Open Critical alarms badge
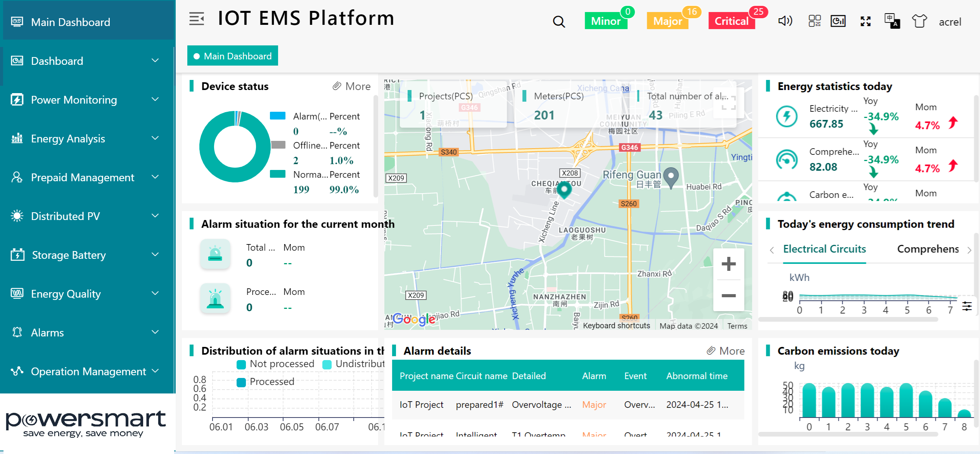The image size is (980, 454). [731, 21]
